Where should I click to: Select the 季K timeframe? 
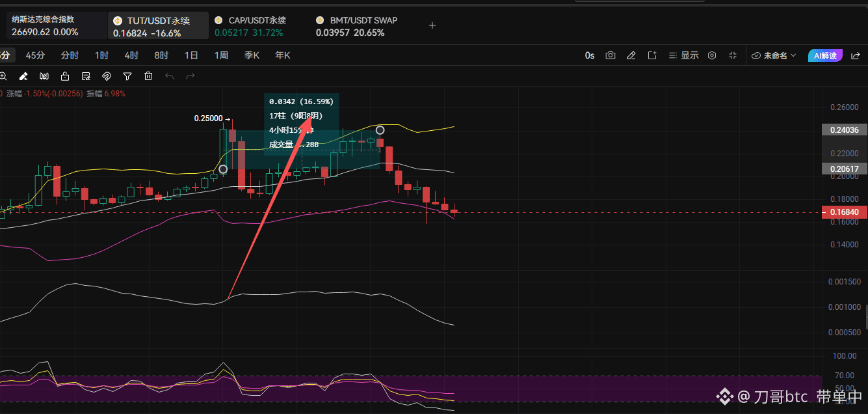point(252,55)
